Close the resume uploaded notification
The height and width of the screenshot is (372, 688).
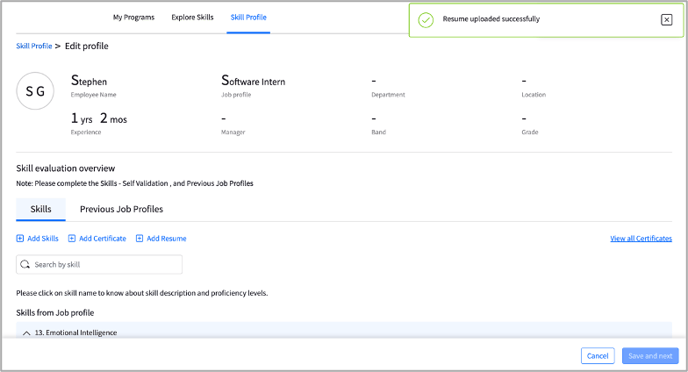[x=666, y=20]
